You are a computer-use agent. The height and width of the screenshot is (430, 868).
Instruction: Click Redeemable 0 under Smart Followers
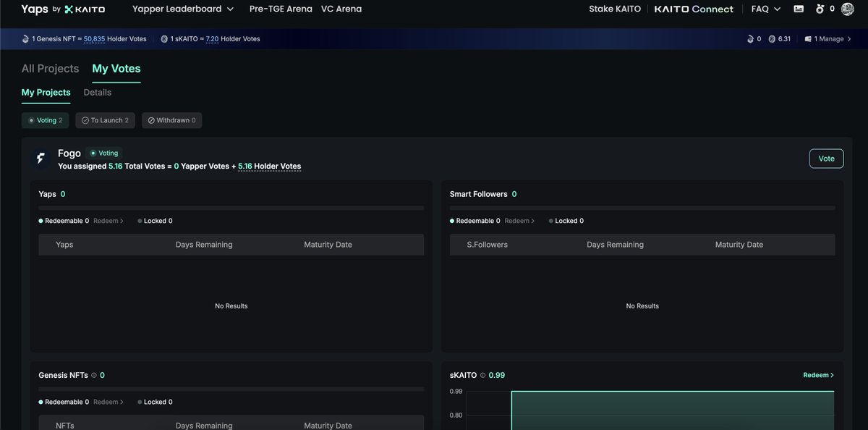click(475, 221)
